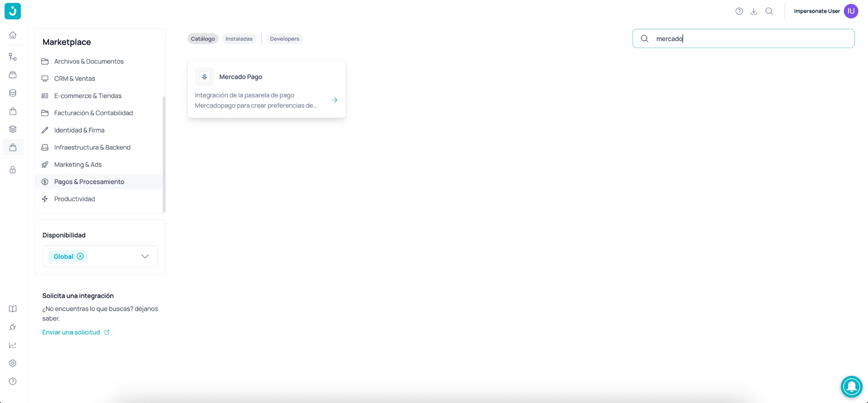Open the Impersonate User avatar menu

pyautogui.click(x=851, y=11)
